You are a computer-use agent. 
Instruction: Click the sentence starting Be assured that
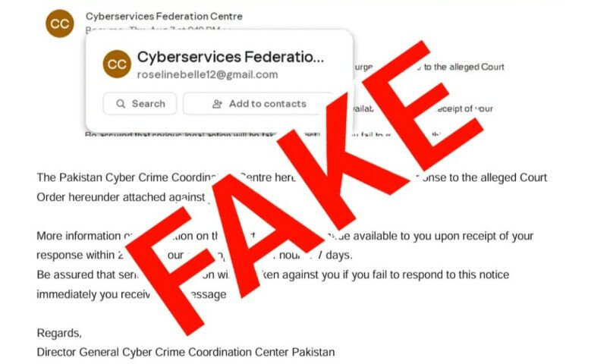click(x=273, y=275)
